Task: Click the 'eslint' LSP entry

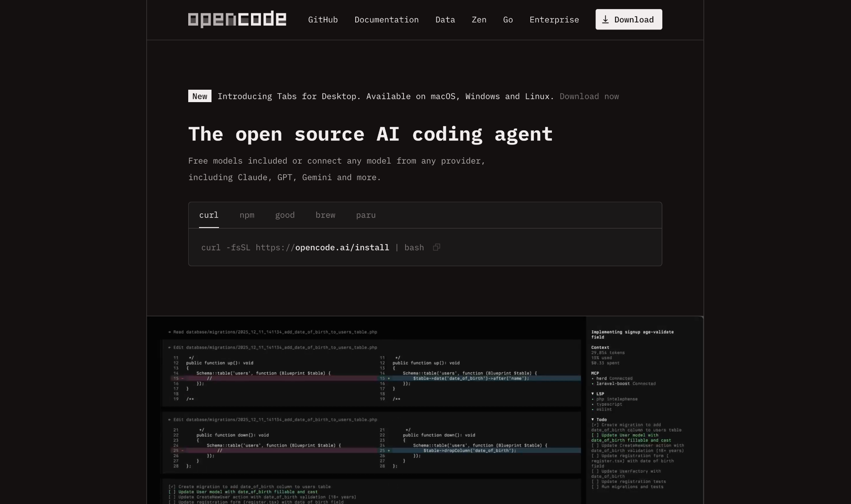Action: 603,409
